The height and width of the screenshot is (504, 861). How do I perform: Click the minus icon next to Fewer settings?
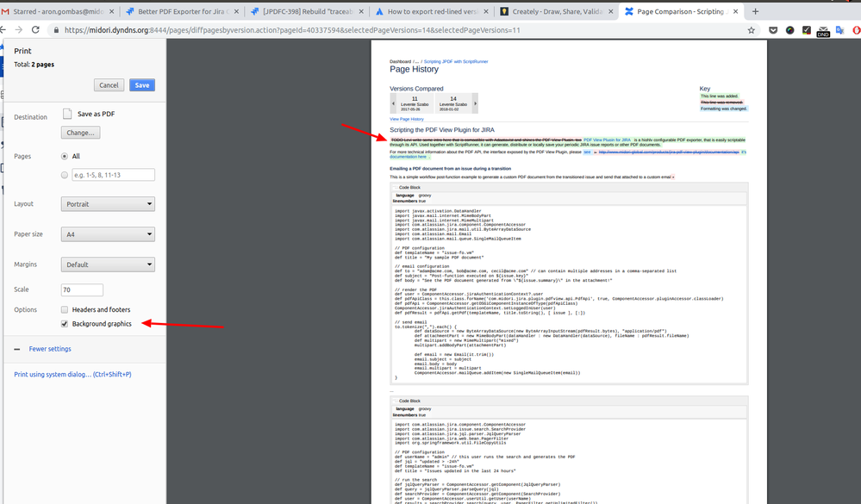(x=17, y=349)
